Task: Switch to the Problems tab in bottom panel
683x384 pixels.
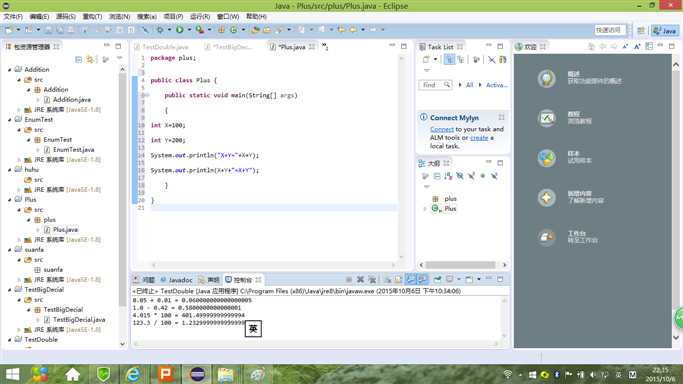Action: pos(144,280)
